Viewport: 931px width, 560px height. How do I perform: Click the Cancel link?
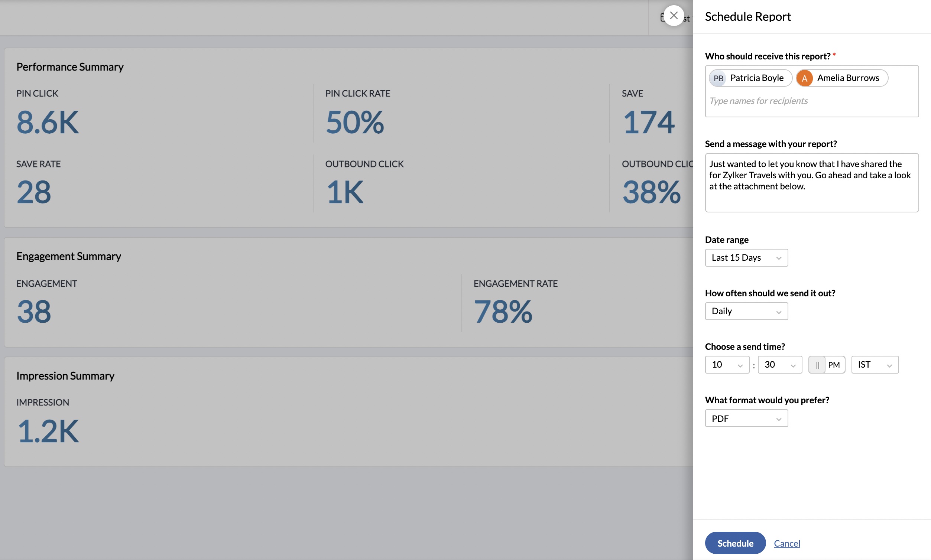point(786,543)
